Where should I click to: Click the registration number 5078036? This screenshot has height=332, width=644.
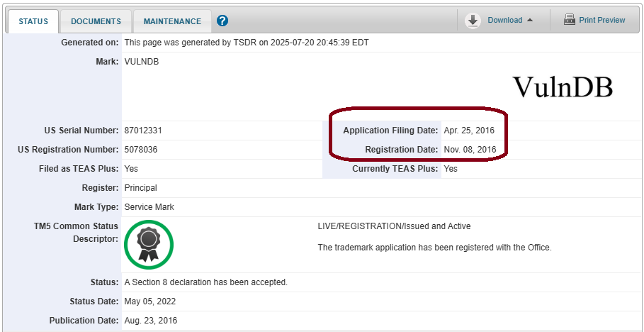pos(140,150)
